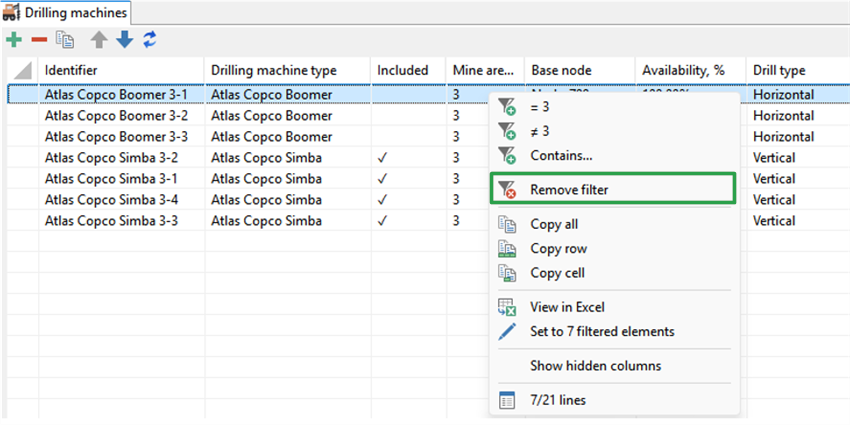Toggle Included for Atlas Copco Boomer 3-2
The height and width of the screenshot is (425, 850).
(409, 115)
